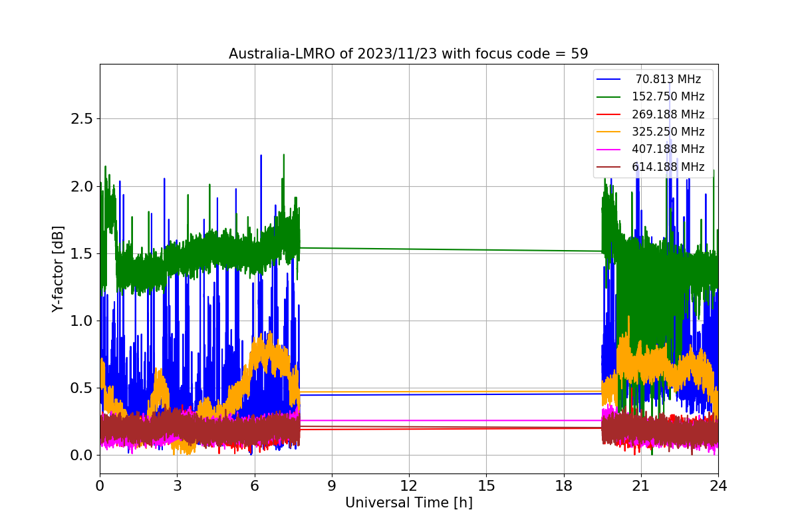
Task: Select the 152.750 MHz legend label
Action: (x=668, y=96)
